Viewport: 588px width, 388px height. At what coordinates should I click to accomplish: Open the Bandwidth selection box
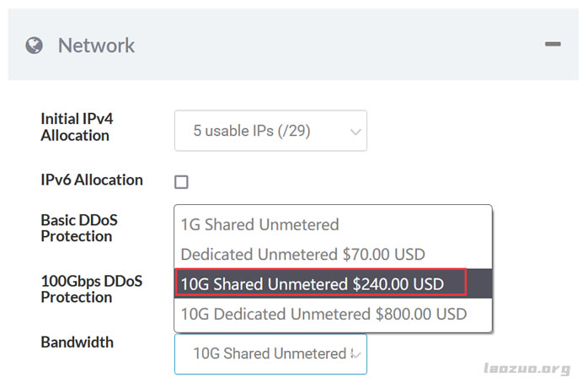coord(261,353)
